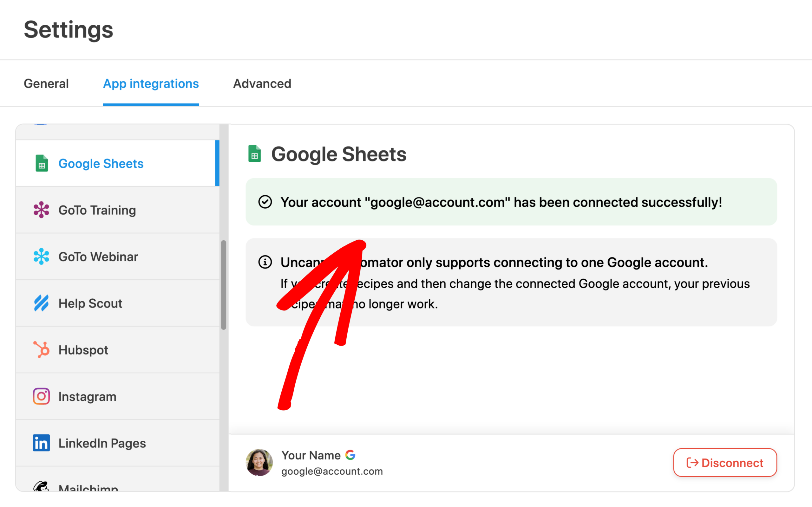
Task: Click the Google Sheets panel heading
Action: click(x=338, y=154)
